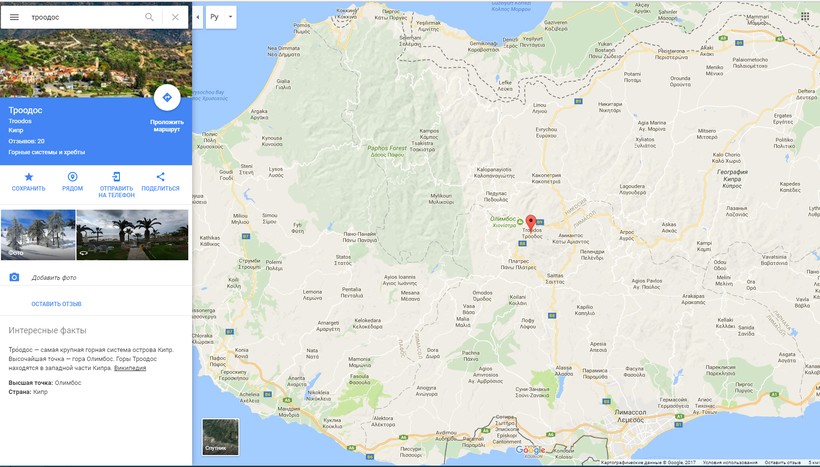Image resolution: width=820 pixels, height=467 pixels.
Task: Click the Share (Поделиться) icon
Action: pos(160,177)
